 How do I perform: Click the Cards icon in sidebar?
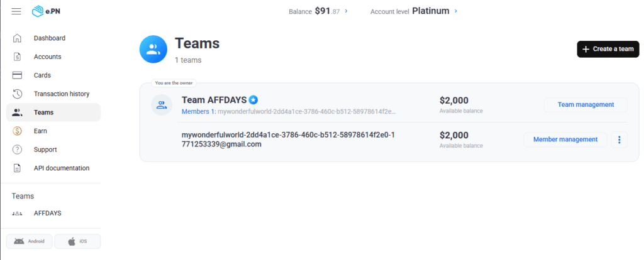[18, 75]
